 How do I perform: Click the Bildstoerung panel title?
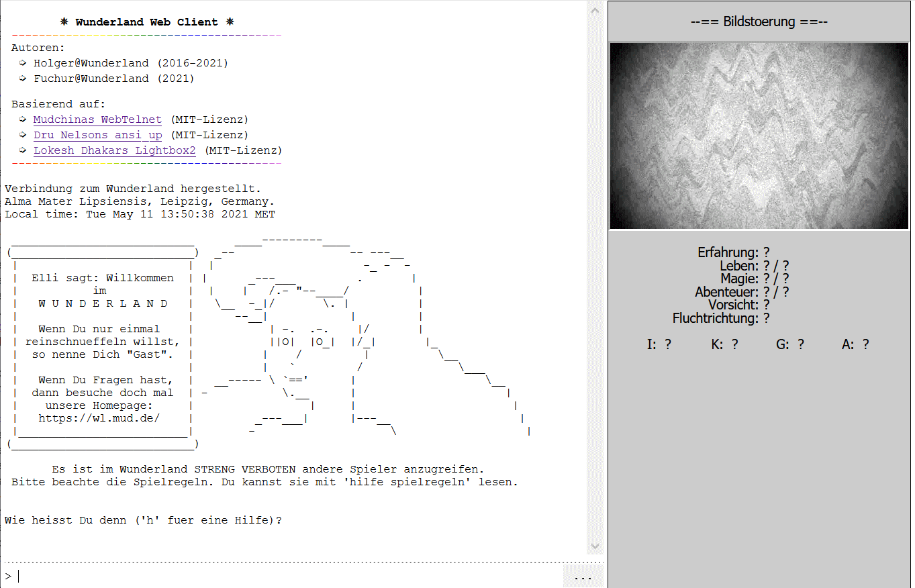759,21
